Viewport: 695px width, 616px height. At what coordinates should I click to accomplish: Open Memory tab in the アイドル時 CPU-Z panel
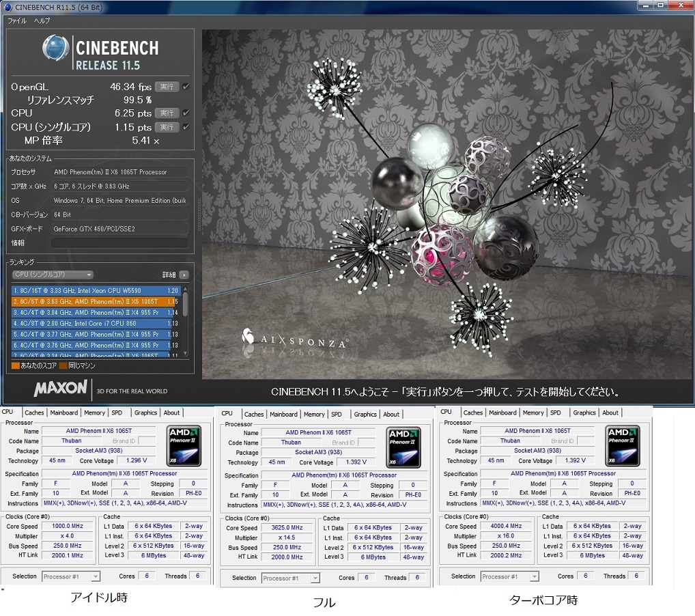pyautogui.click(x=94, y=412)
